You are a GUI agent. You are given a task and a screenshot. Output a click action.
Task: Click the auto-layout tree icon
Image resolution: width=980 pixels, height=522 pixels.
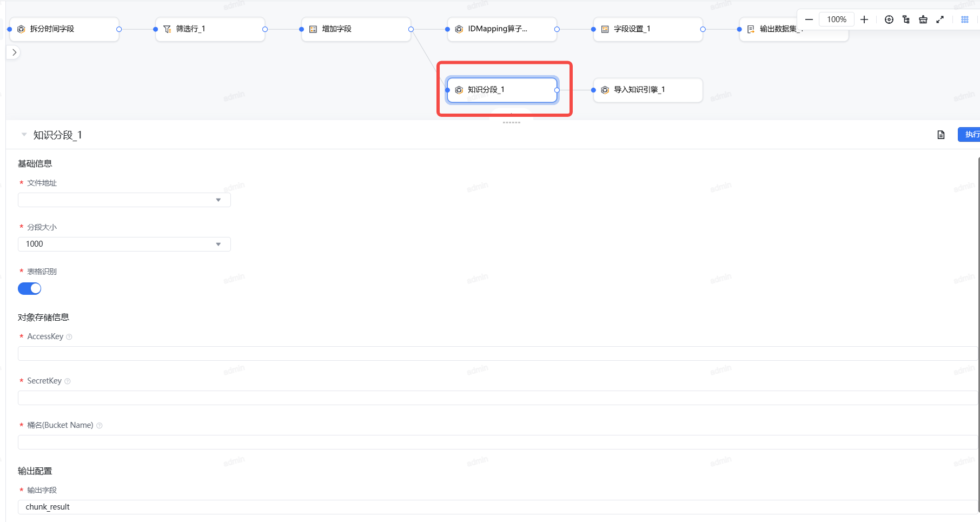[906, 19]
